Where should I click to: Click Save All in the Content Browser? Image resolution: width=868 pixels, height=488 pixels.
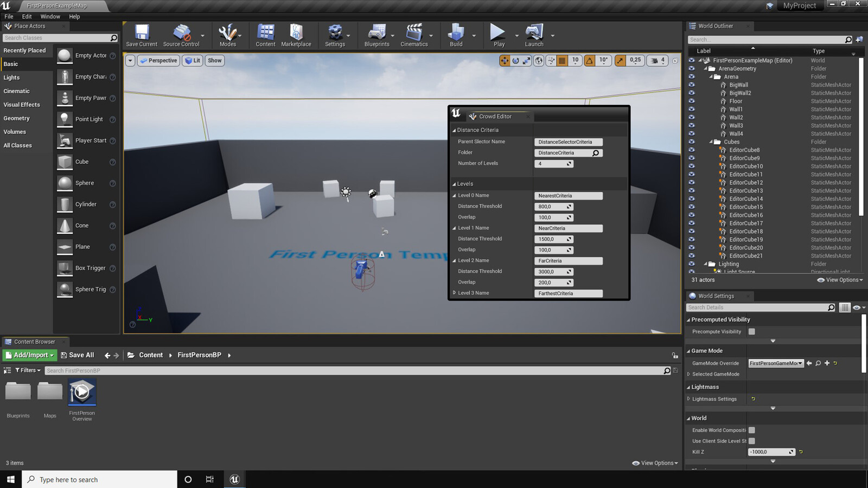tap(78, 355)
